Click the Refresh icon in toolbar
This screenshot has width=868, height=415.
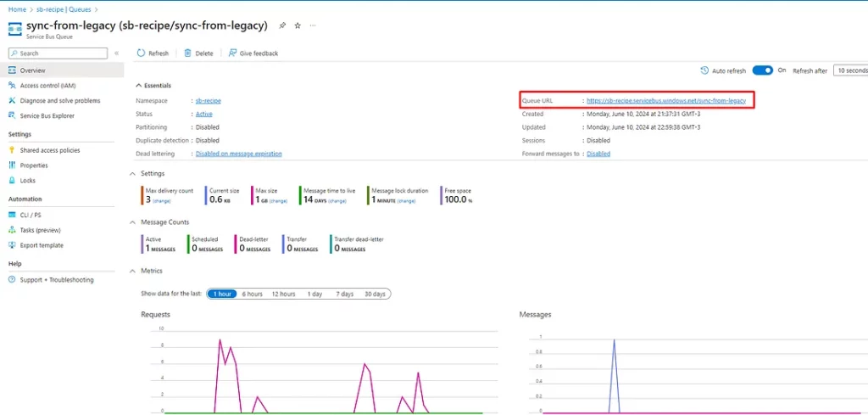click(x=142, y=53)
